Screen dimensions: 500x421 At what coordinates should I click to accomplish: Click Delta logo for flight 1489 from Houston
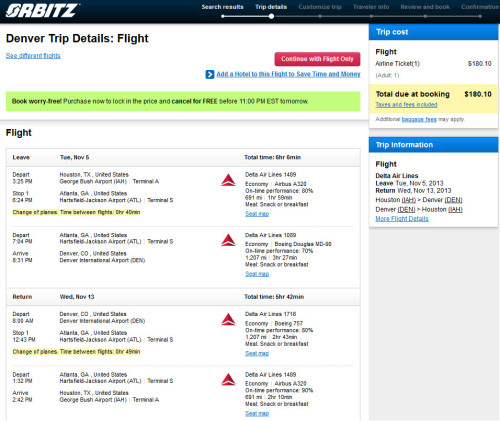228,180
